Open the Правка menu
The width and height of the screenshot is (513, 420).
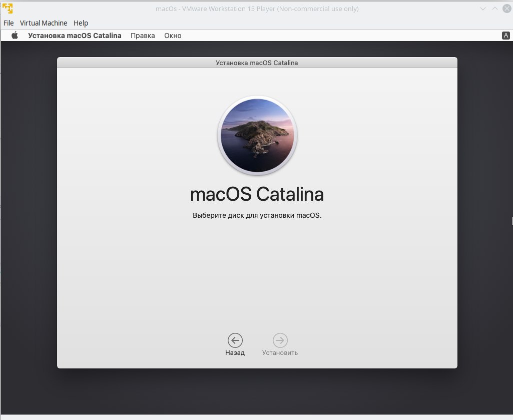[x=143, y=36]
